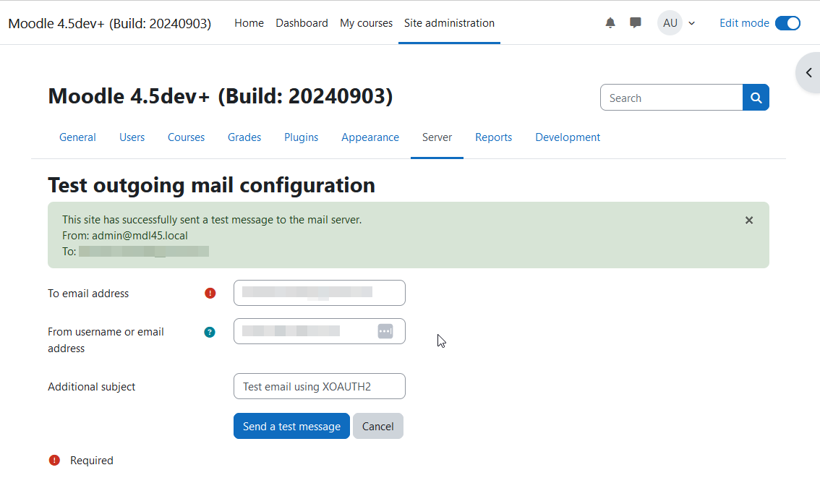The image size is (820, 504).
Task: Click the password manager icon in From field
Action: [x=385, y=331]
